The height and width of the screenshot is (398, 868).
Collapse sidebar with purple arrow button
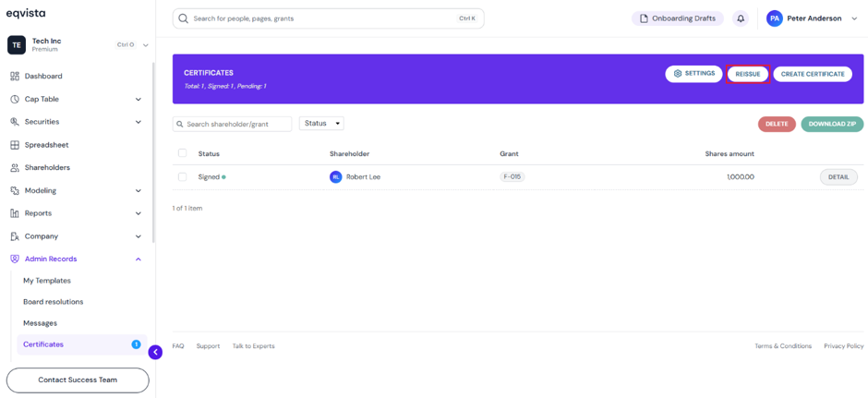pyautogui.click(x=155, y=352)
